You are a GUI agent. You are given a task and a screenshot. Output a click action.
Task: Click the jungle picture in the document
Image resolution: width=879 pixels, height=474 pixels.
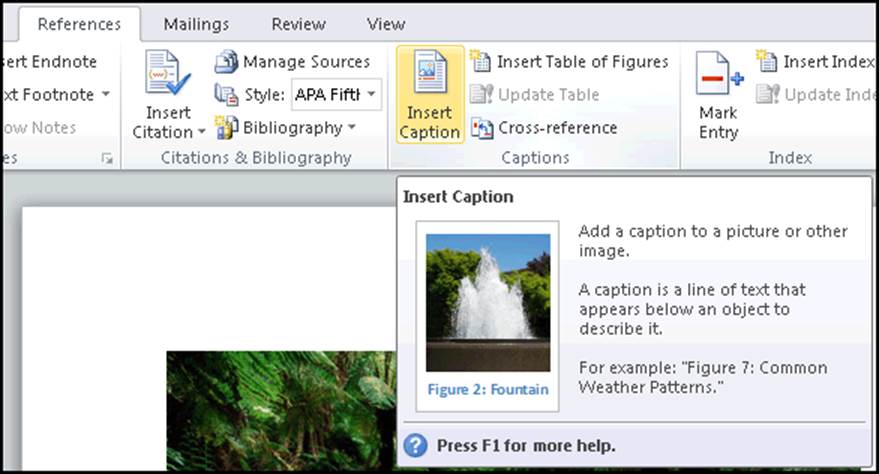click(x=280, y=410)
